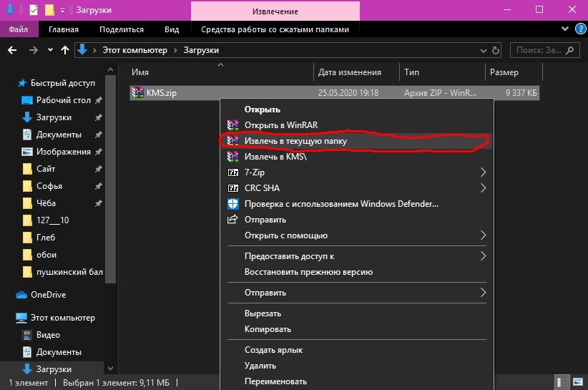Screen dimensions: 588x390
Task: Select the KMS.zip file icon
Action: [x=138, y=92]
